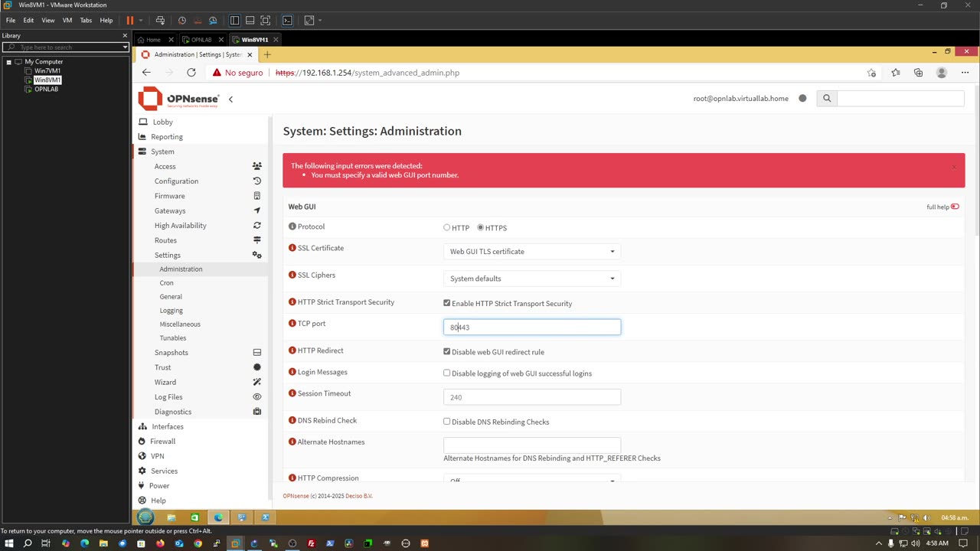The height and width of the screenshot is (551, 980).
Task: Click the info icon beside TCP port
Action: pyautogui.click(x=292, y=323)
